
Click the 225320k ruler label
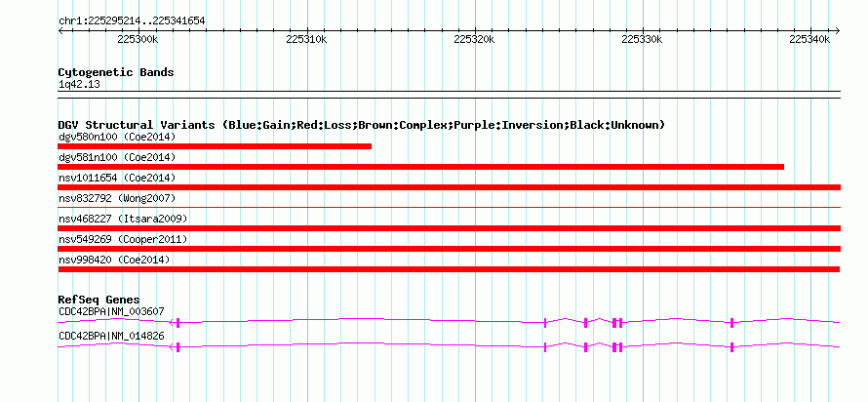pyautogui.click(x=474, y=40)
